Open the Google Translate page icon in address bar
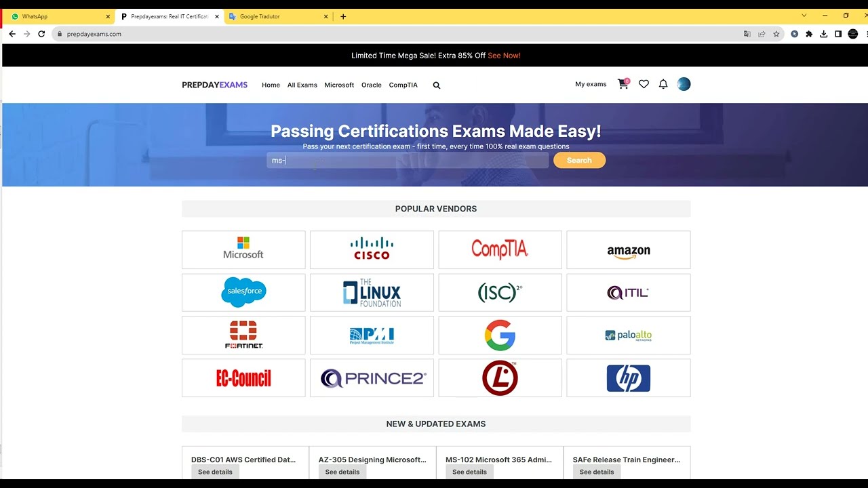This screenshot has width=868, height=488. tap(747, 34)
